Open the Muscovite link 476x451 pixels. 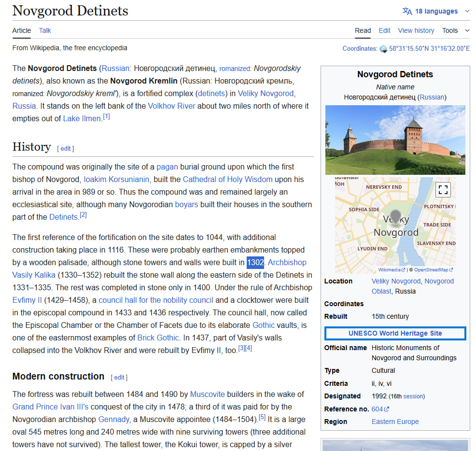(207, 394)
